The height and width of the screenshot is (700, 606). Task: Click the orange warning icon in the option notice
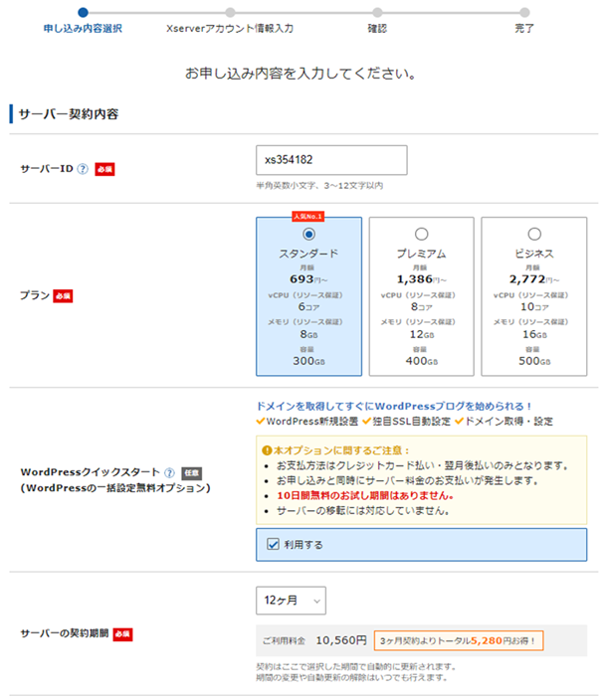[266, 449]
